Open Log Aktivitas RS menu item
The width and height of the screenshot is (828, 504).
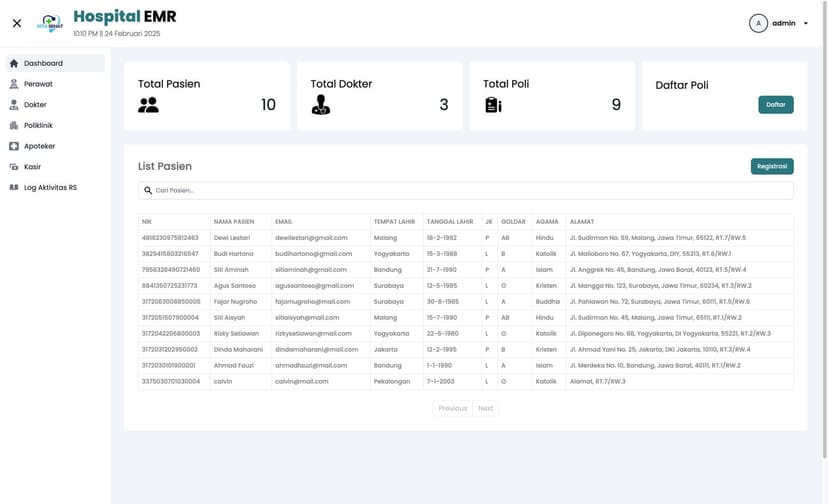pyautogui.click(x=50, y=187)
